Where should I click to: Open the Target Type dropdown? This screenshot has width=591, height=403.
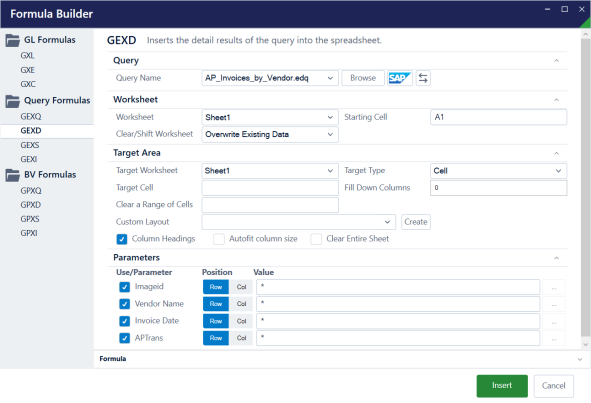[498, 171]
